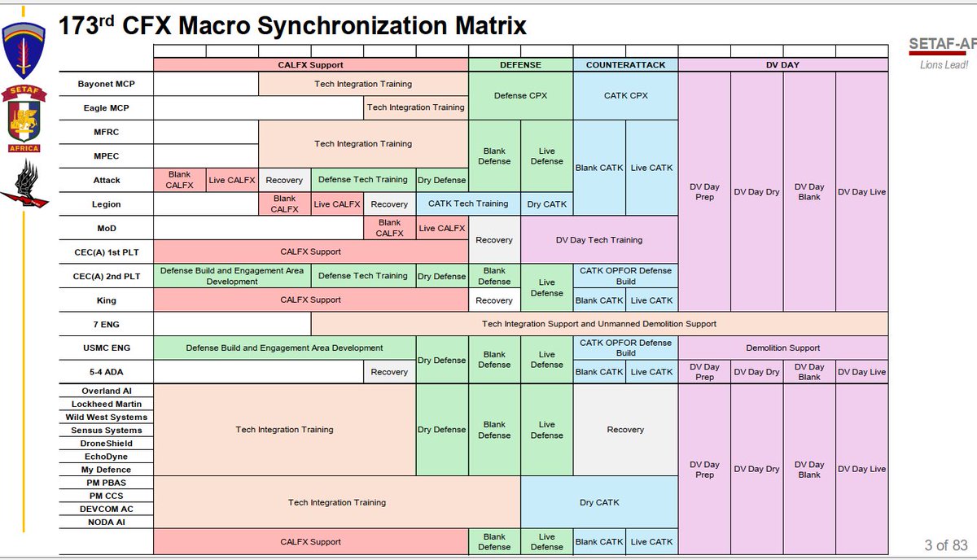Click Tech Integration Training in Eagle MCP row
The height and width of the screenshot is (560, 977).
[x=416, y=107]
